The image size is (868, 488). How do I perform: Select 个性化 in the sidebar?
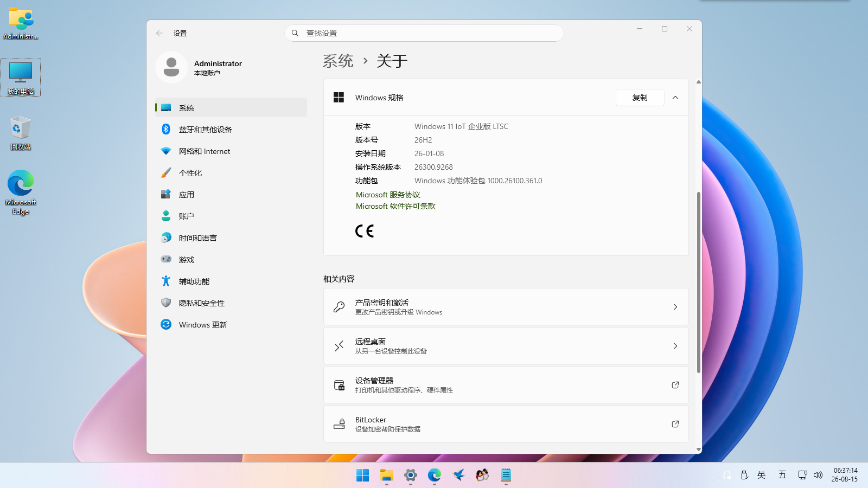(231, 172)
